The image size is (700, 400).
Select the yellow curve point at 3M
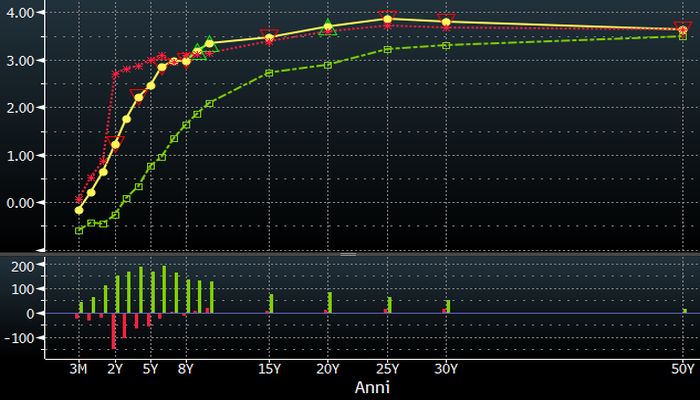[x=79, y=210]
